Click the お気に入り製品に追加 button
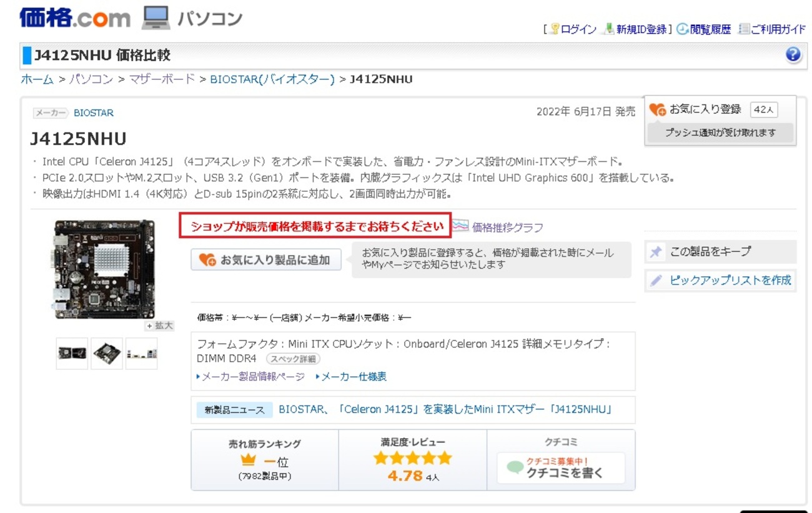The height and width of the screenshot is (513, 812). tap(265, 260)
